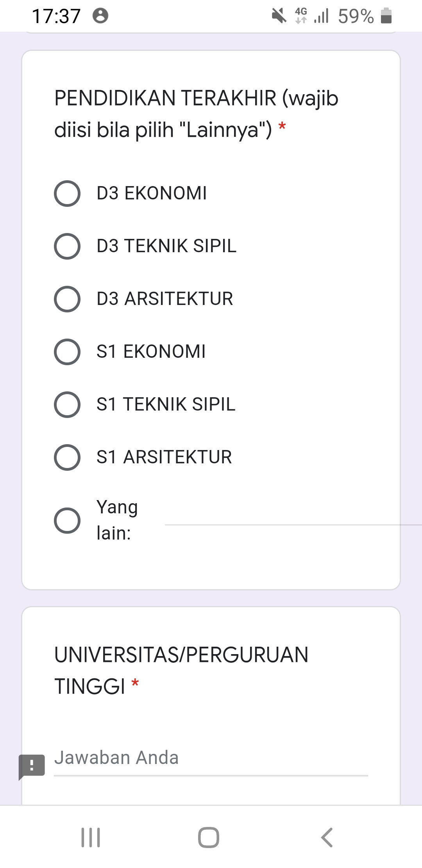The image size is (422, 868).
Task: Open the report problem feedback icon
Action: (32, 766)
